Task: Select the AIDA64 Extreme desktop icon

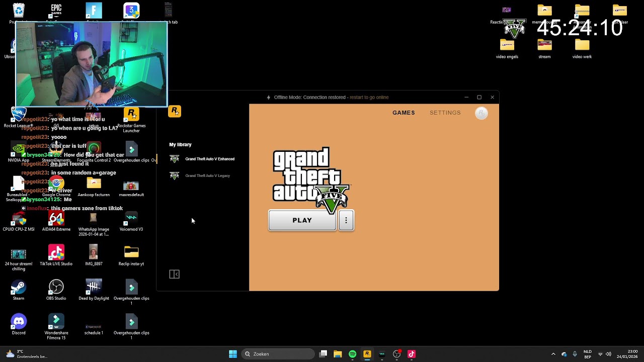Action: 56,221
